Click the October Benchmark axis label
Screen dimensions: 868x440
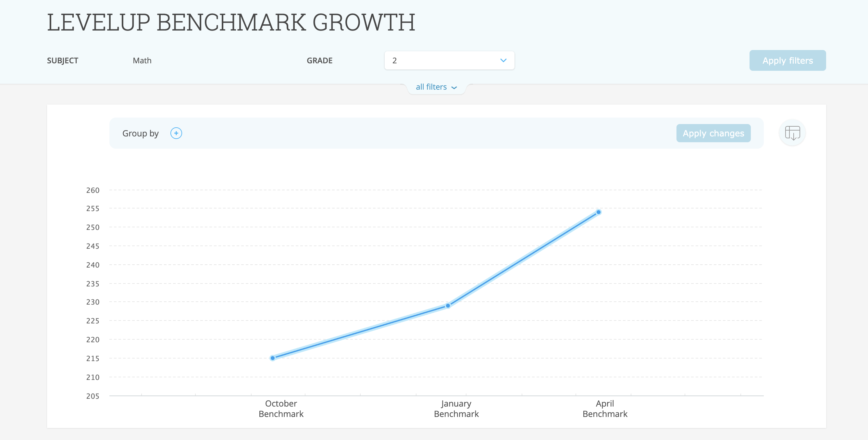(x=281, y=409)
